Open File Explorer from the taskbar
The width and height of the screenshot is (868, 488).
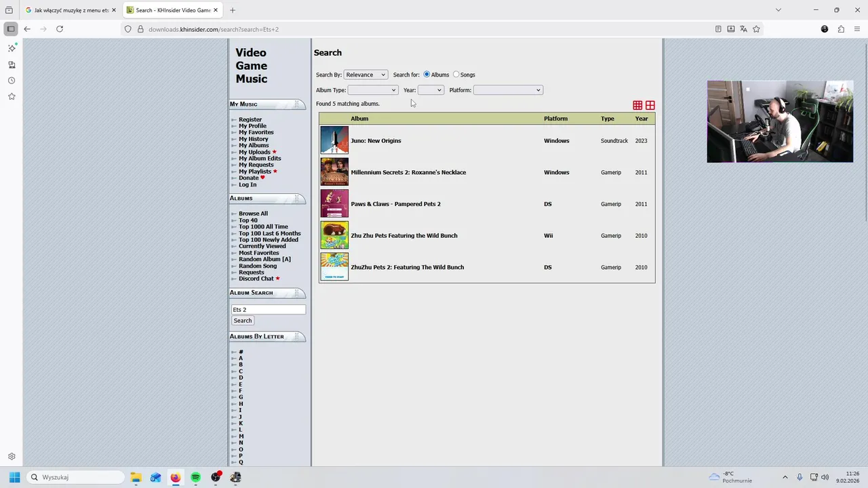pos(136,477)
